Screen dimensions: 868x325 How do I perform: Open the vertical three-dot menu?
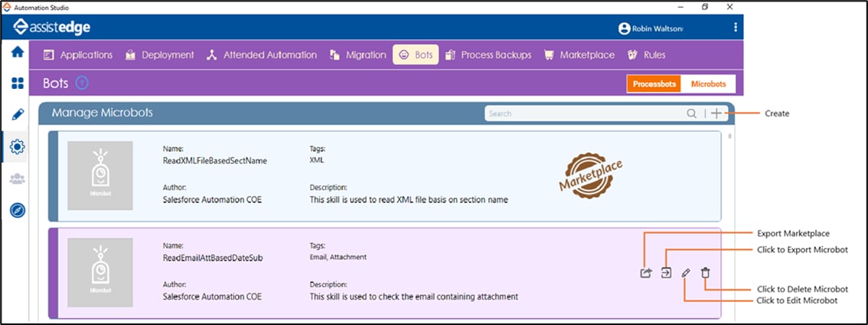pos(735,28)
